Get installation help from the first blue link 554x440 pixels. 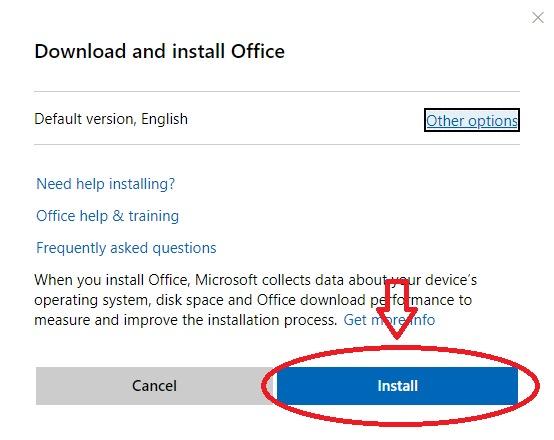pyautogui.click(x=106, y=184)
